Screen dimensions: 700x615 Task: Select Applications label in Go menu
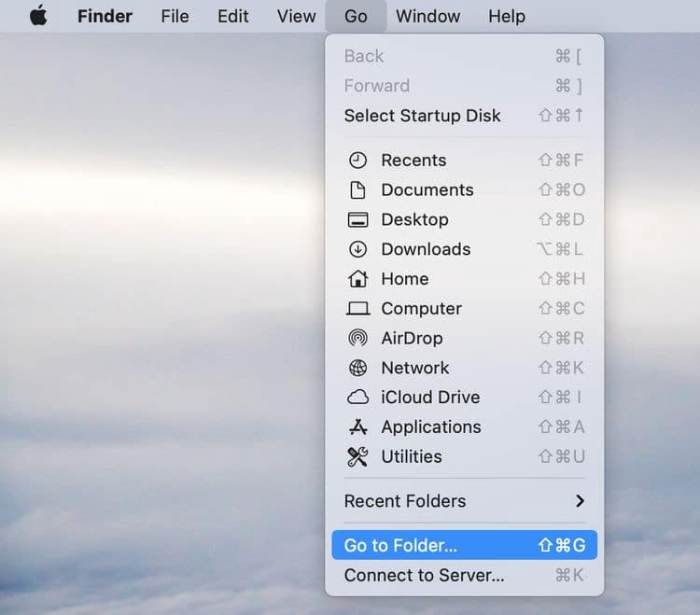(431, 427)
